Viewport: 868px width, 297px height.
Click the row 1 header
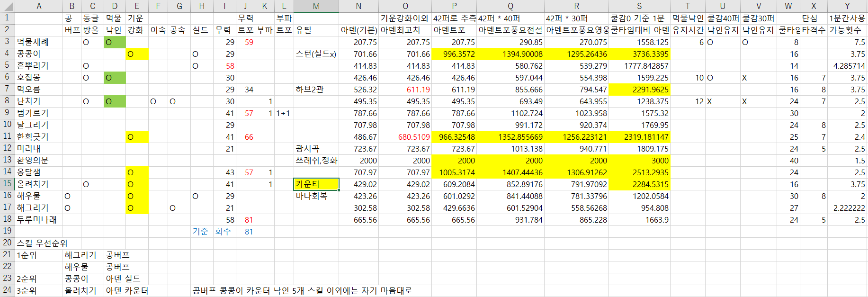point(7,18)
